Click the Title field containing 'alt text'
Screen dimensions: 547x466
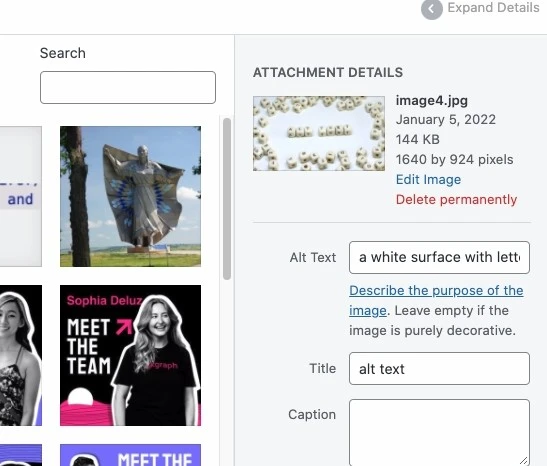click(x=439, y=369)
